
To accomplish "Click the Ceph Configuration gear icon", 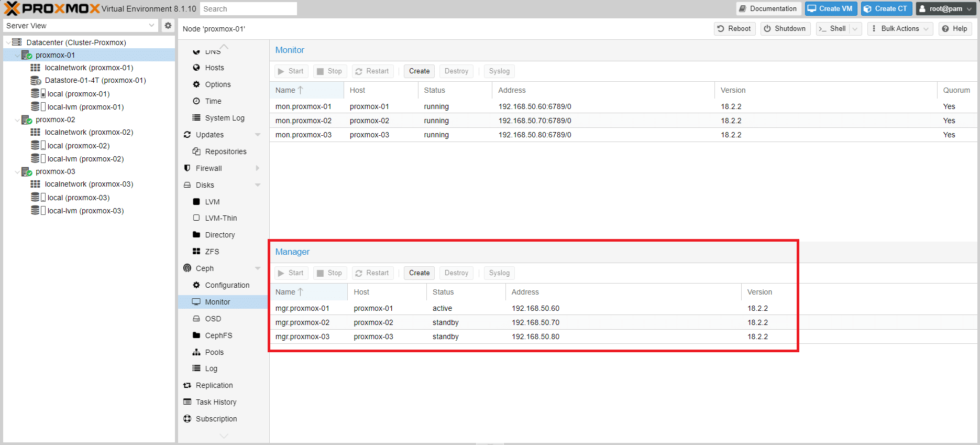I will pyautogui.click(x=196, y=285).
